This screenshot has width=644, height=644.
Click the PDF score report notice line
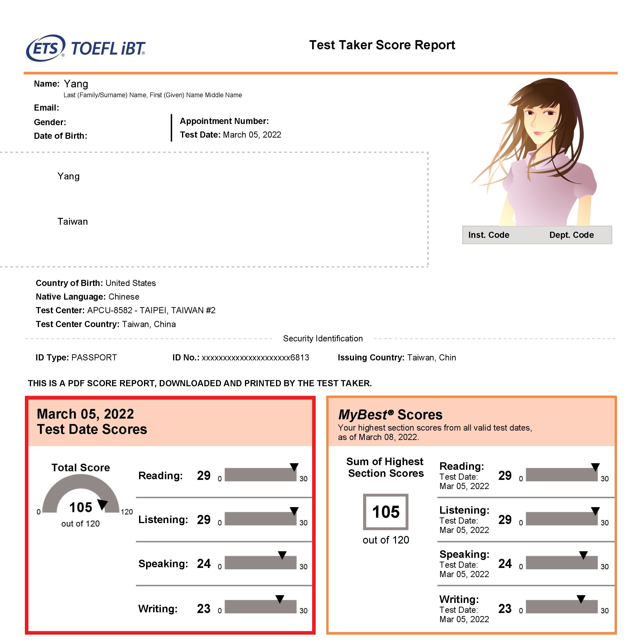pos(200,383)
